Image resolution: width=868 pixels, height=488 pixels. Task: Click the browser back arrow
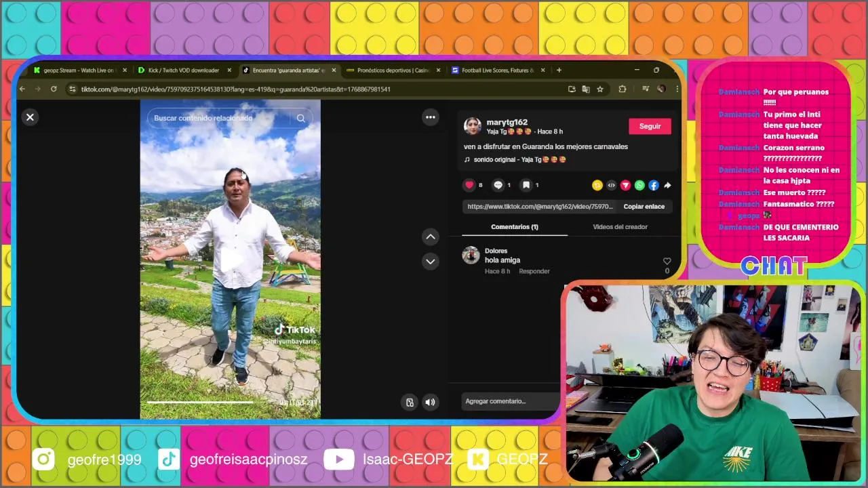click(x=22, y=89)
